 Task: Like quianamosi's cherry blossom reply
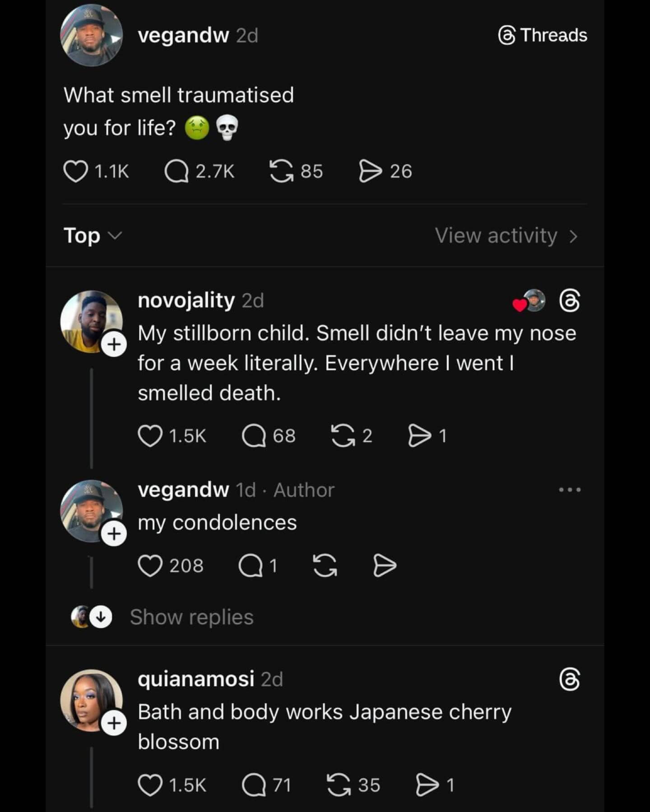pyautogui.click(x=150, y=785)
